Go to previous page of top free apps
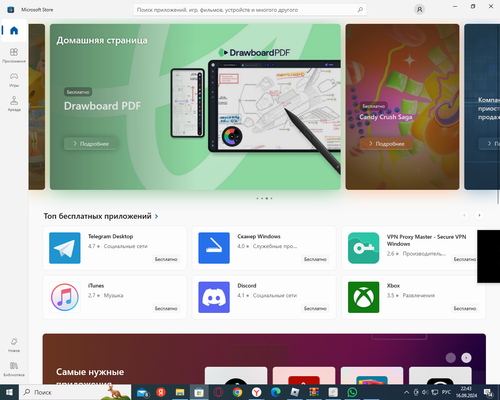Image resolution: width=500 pixels, height=400 pixels. [464, 215]
